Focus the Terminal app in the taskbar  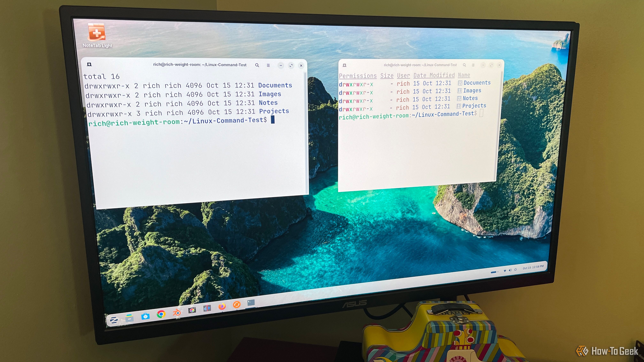(x=251, y=303)
